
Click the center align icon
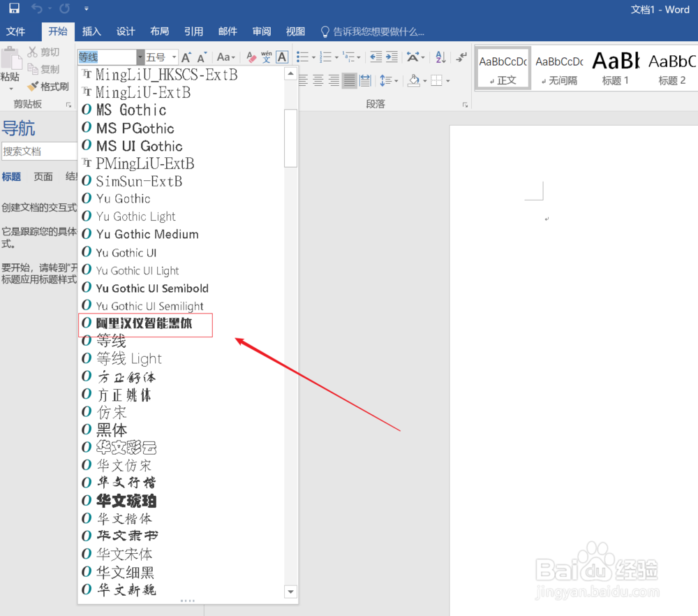coord(318,80)
